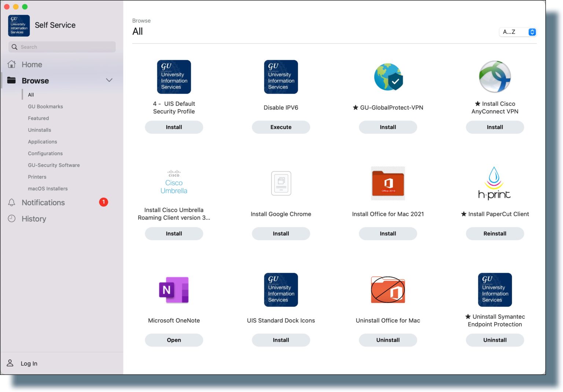
Task: Click Execute under Disable IPV6
Action: point(281,127)
